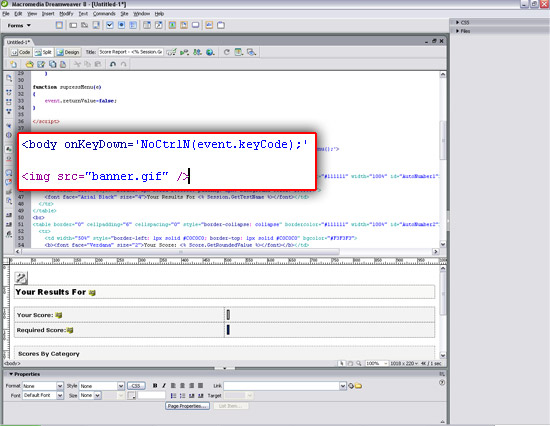
Task: Collapse the Properties panel
Action: [x=25, y=374]
